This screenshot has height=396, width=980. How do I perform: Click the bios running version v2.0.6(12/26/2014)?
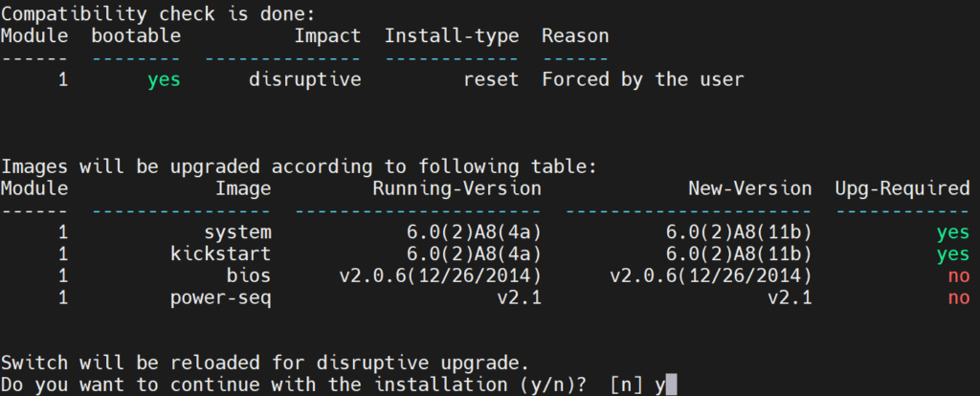coord(440,276)
